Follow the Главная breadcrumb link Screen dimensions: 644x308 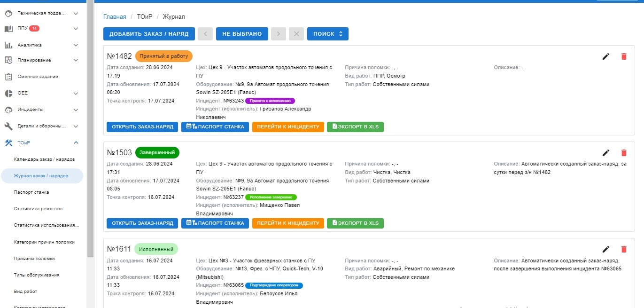115,17
